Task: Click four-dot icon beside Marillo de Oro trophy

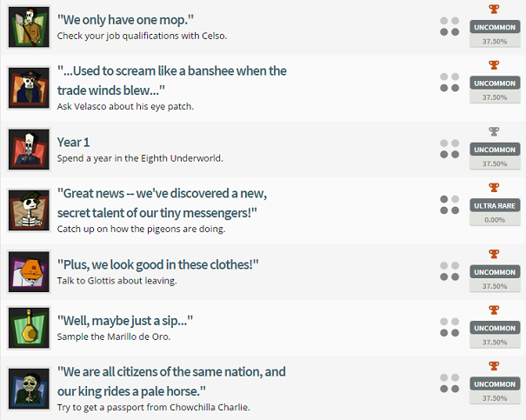Action: [x=449, y=328]
